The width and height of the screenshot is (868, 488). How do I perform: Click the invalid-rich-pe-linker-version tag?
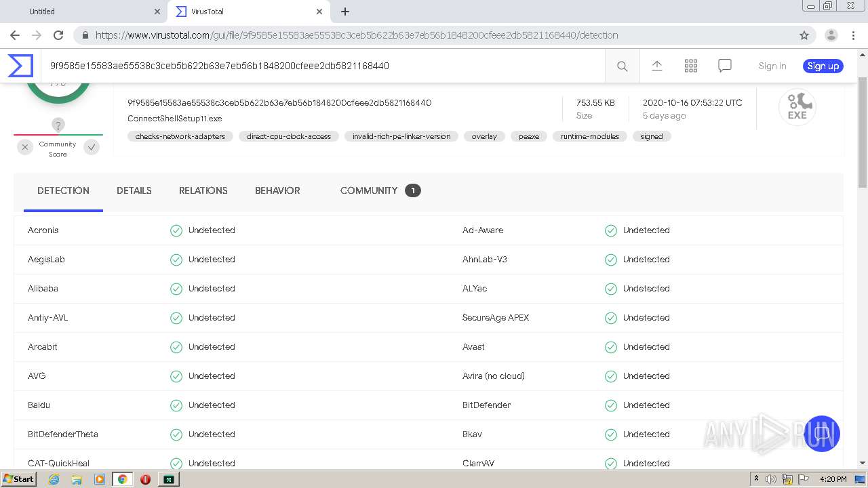point(401,136)
